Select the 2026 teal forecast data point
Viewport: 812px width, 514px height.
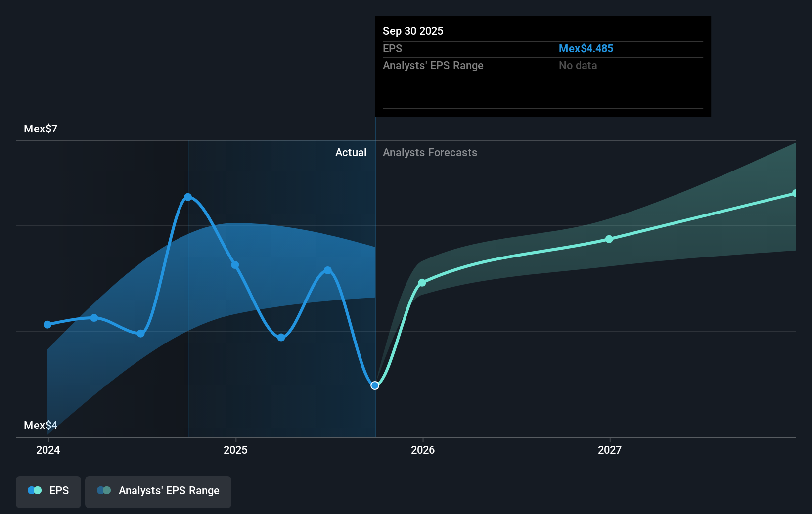[423, 283]
